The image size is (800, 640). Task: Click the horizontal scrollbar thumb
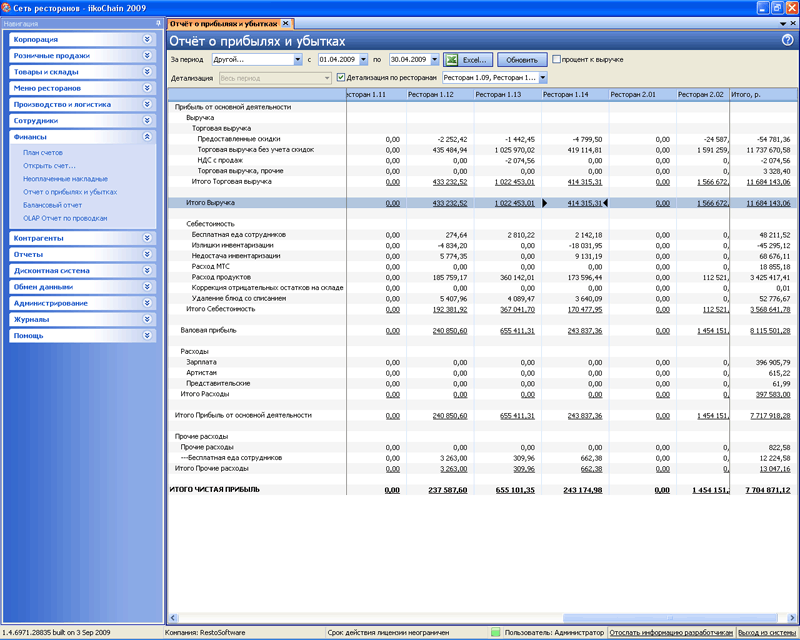(670, 618)
